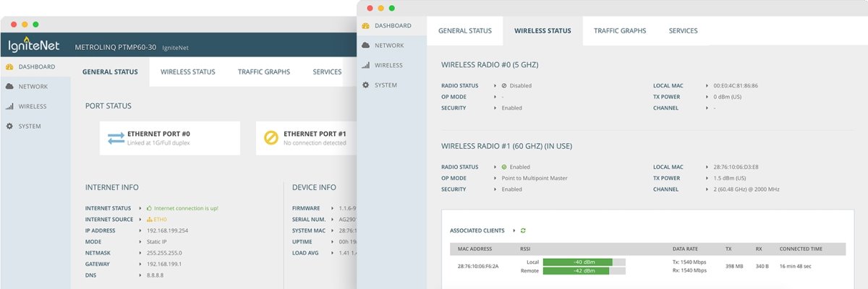Click the client MAC address 28:76:10:06:F6:2A
Viewport: 868px width, 289px height.
pos(479,266)
